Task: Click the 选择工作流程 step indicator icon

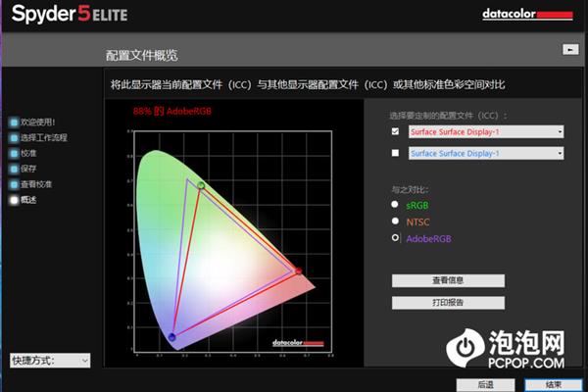Action: 14,137
